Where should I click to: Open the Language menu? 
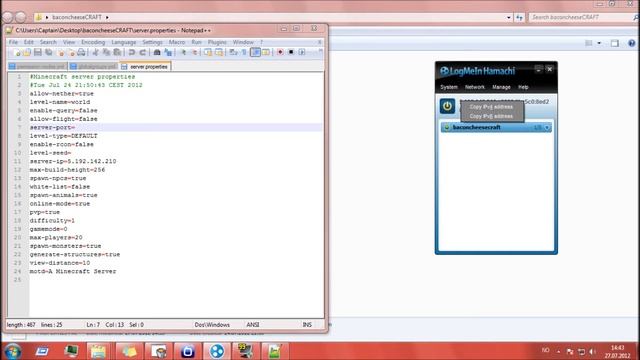(124, 42)
